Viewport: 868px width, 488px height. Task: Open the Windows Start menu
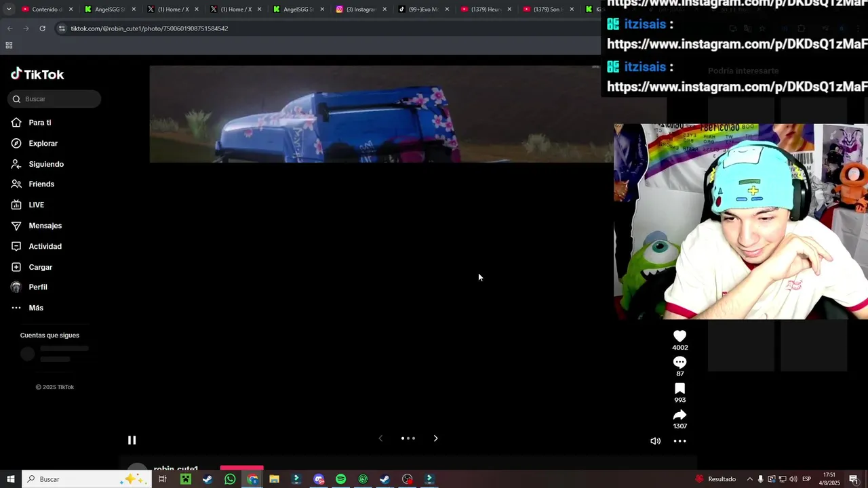click(x=10, y=479)
